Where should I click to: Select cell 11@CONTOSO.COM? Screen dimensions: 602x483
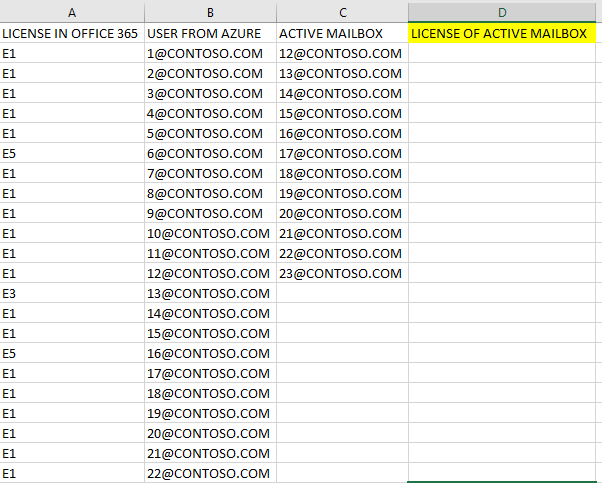coord(210,253)
